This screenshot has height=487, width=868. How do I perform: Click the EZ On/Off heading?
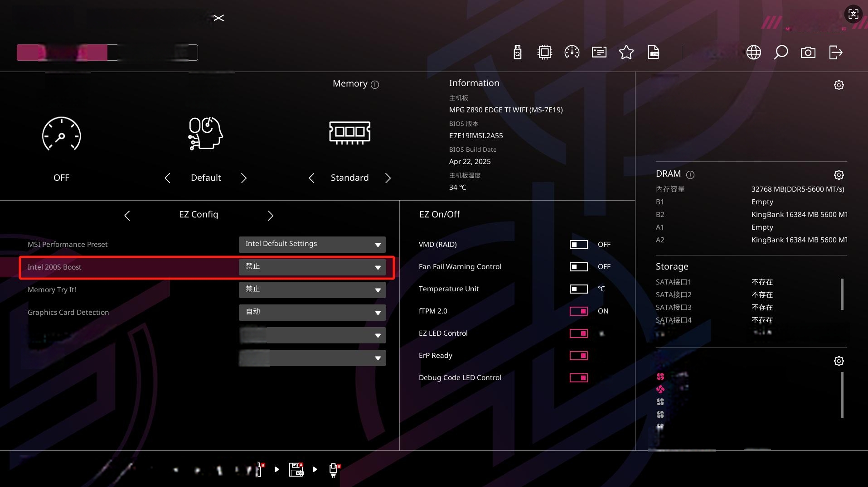pos(439,215)
